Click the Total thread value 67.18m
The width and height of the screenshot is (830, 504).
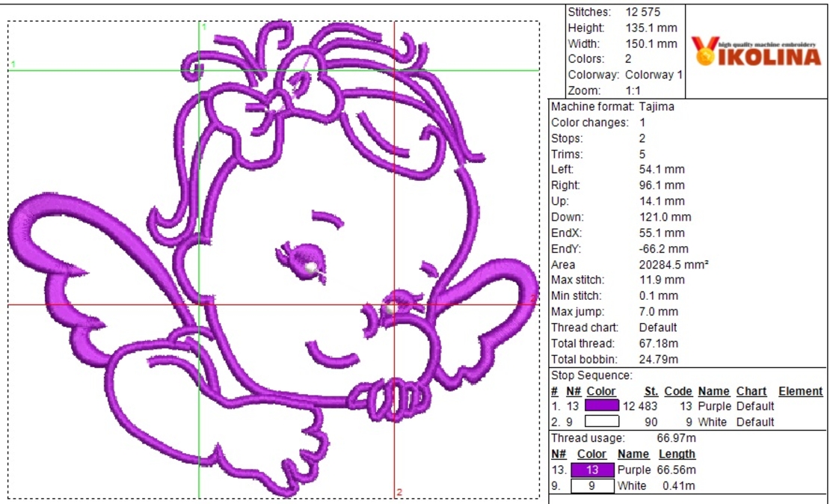[x=659, y=343]
